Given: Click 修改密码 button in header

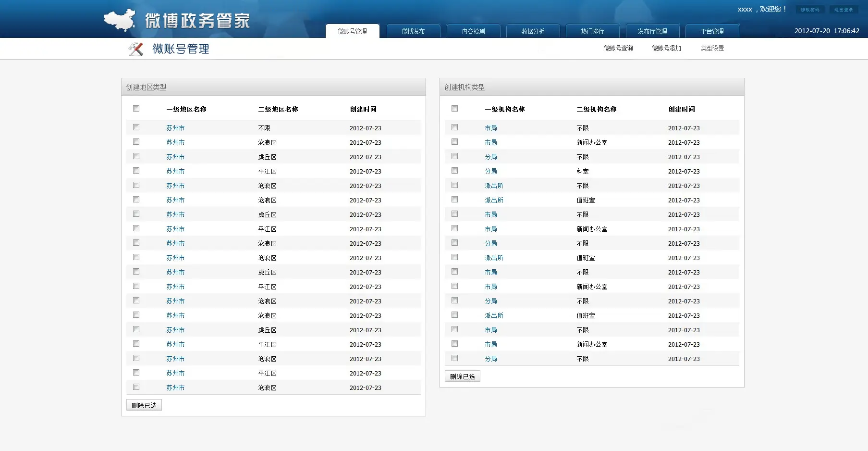Looking at the screenshot, I should pyautogui.click(x=810, y=10).
